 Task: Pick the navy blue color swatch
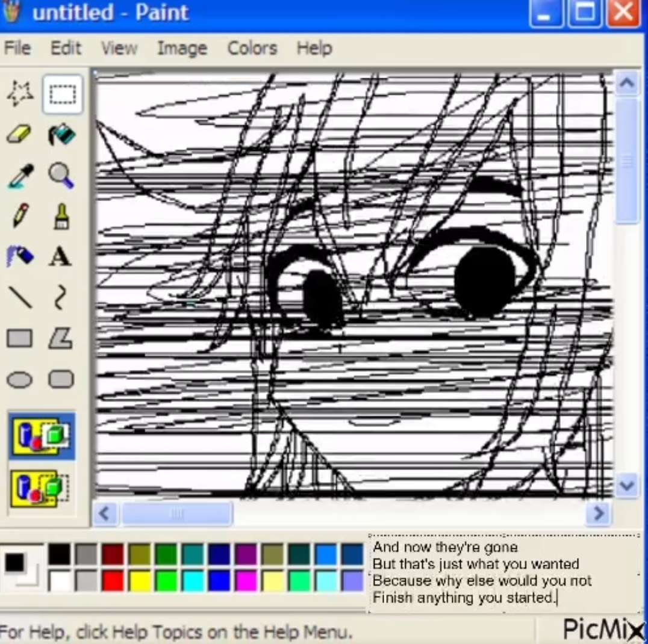pos(219,554)
